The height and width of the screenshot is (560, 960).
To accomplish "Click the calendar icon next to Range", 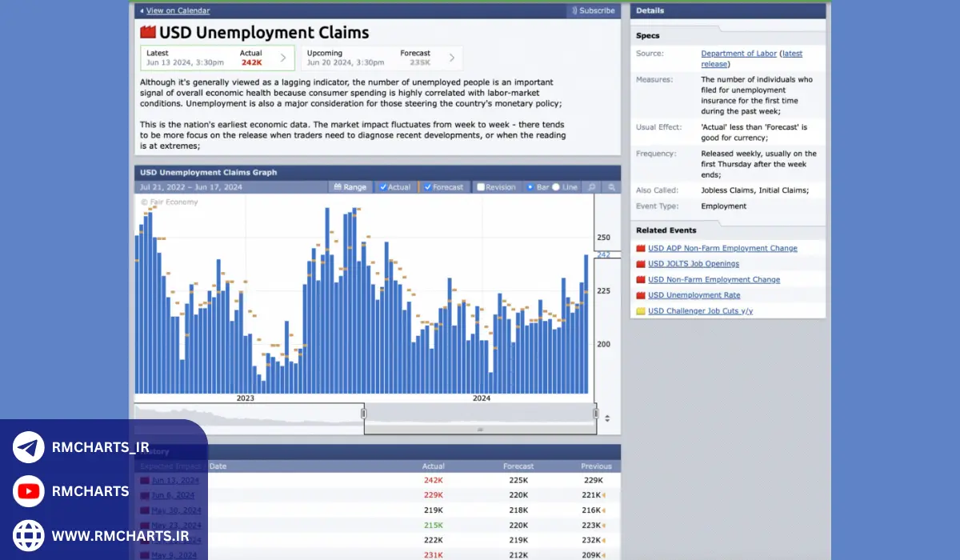I will (338, 187).
